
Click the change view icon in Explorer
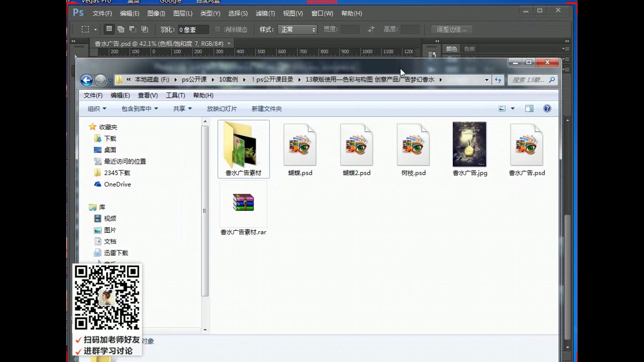pos(502,109)
